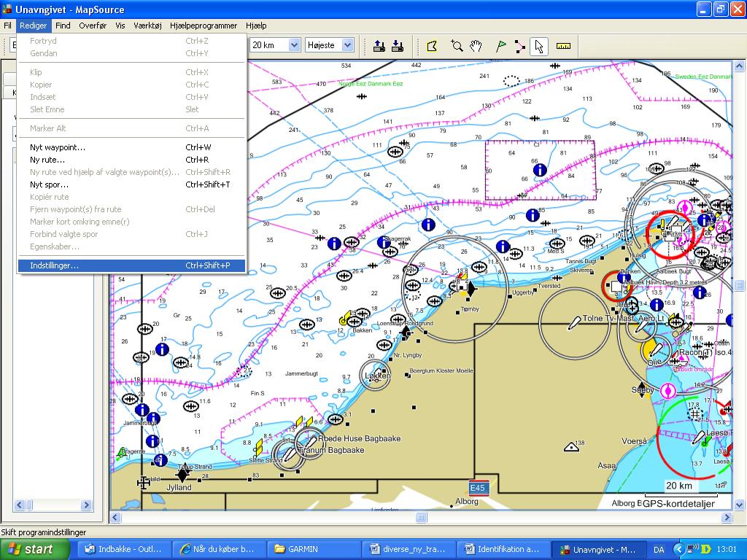Switch to Identifikation a… Word document

(x=503, y=550)
